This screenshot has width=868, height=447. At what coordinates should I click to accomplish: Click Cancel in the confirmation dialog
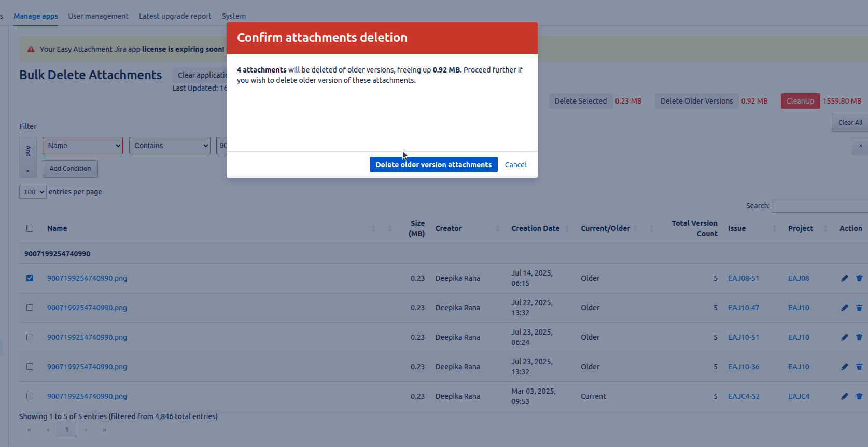coord(515,165)
